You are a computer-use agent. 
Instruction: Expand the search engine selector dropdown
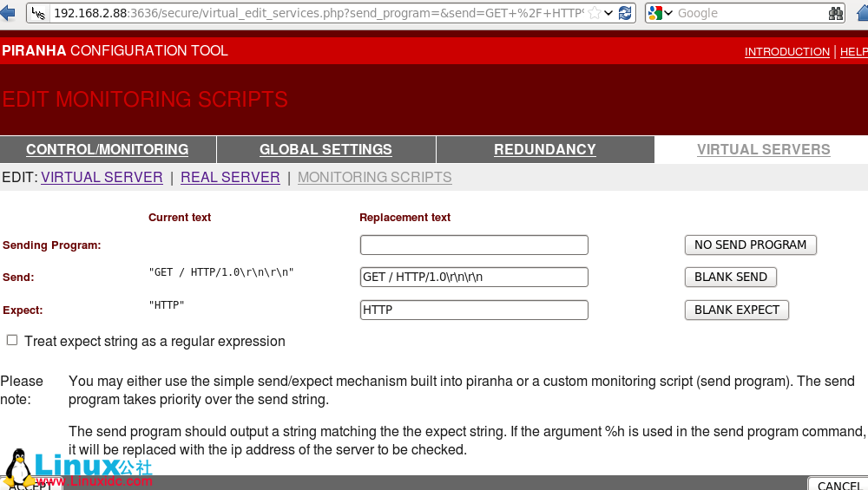pyautogui.click(x=669, y=13)
